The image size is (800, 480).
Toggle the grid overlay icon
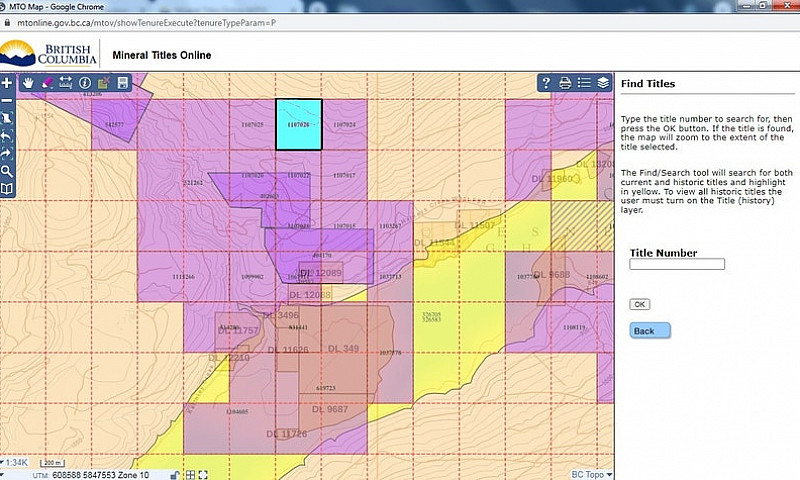point(190,475)
